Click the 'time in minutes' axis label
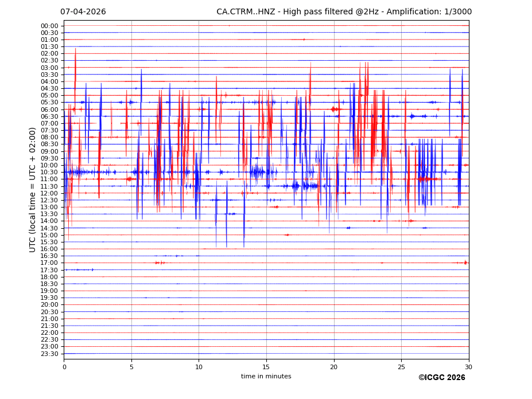Image resolution: width=532 pixels, height=399 pixels. pyautogui.click(x=266, y=376)
